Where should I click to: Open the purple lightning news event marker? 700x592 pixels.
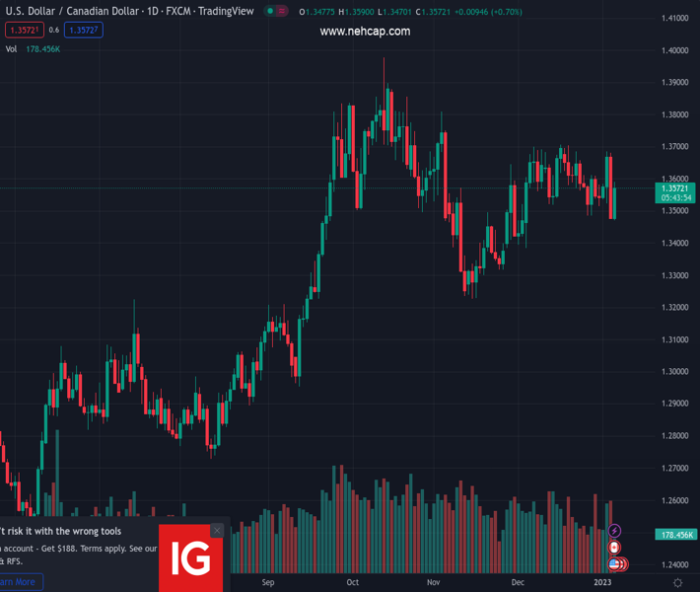pyautogui.click(x=614, y=531)
